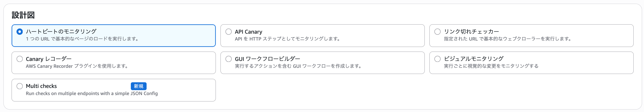Click the 新規 badge on Multi checks
The image size is (644, 112).
pyautogui.click(x=138, y=86)
